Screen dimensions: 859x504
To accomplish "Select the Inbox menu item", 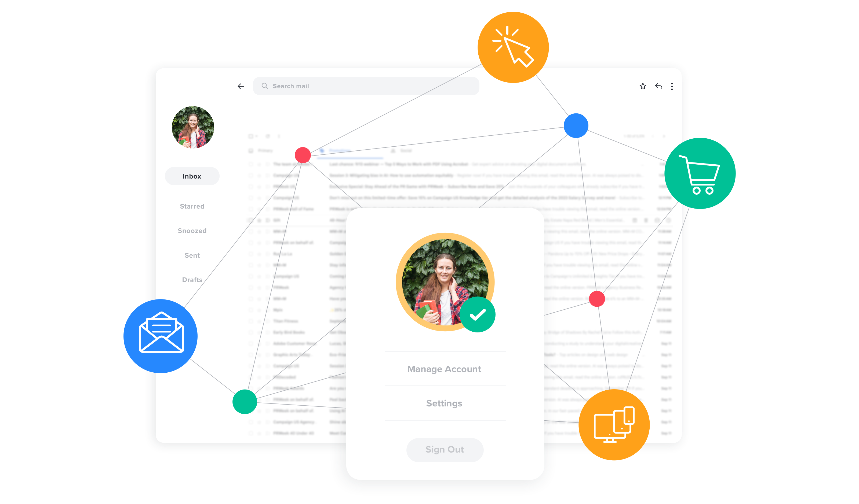I will (x=192, y=176).
